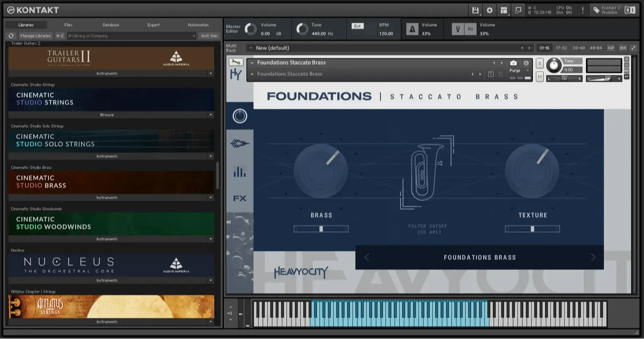Delete snapshot with the trash icon
This screenshot has height=339, width=644.
500,74
